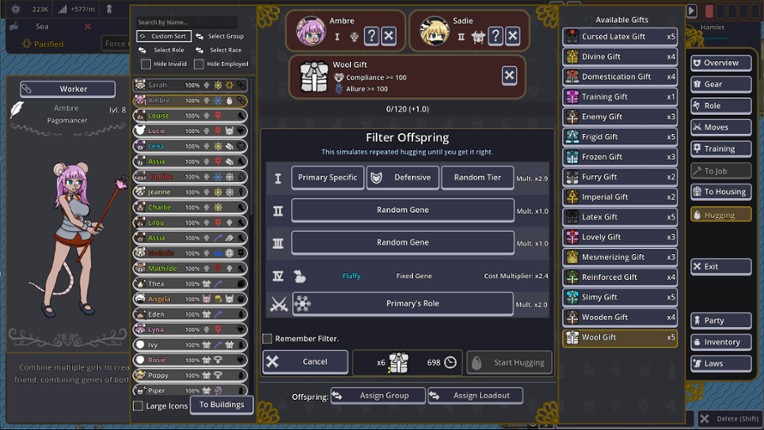The image size is (764, 430).
Task: Toggle the Hide Invalid checkbox
Action: 146,64
